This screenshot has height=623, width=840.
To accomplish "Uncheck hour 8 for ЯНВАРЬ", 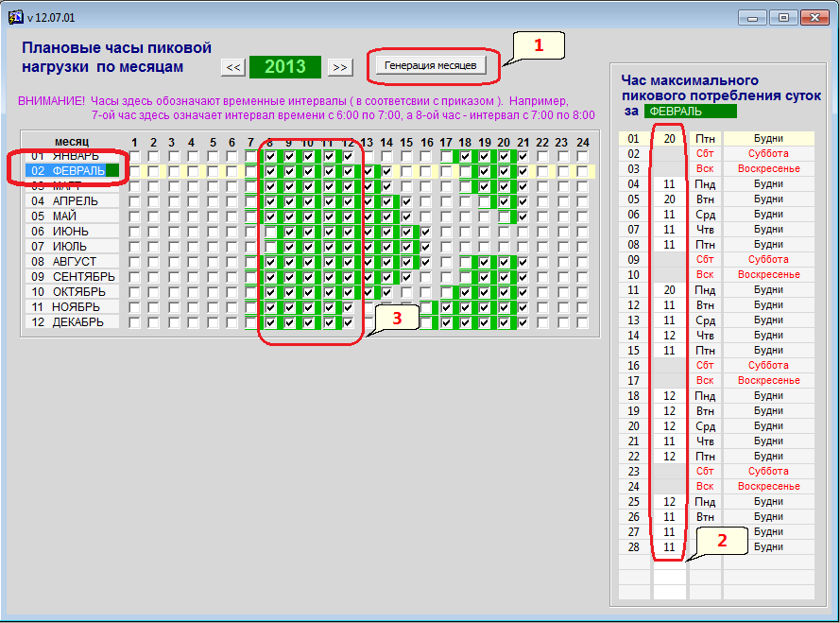I will pos(271,156).
